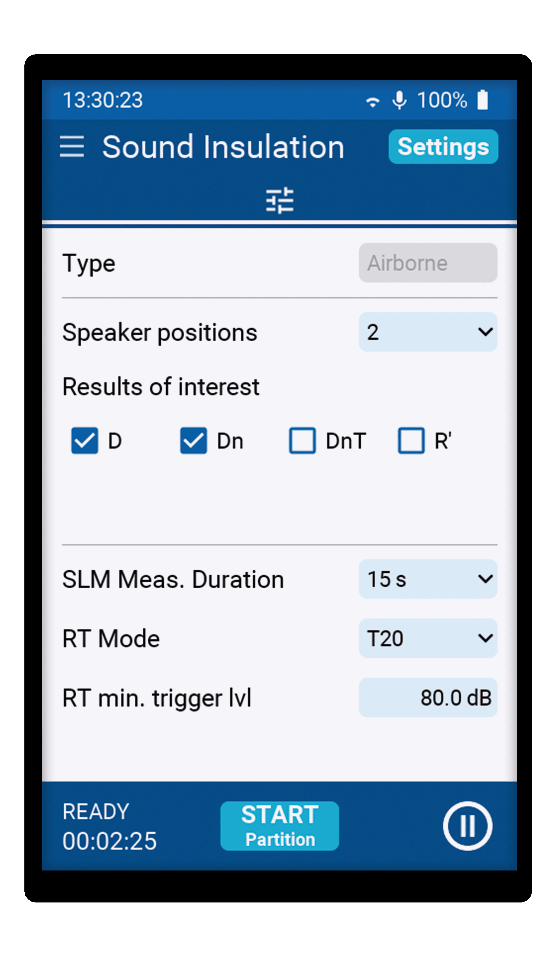
Task: Click the disabled Airborne type field
Action: (428, 263)
